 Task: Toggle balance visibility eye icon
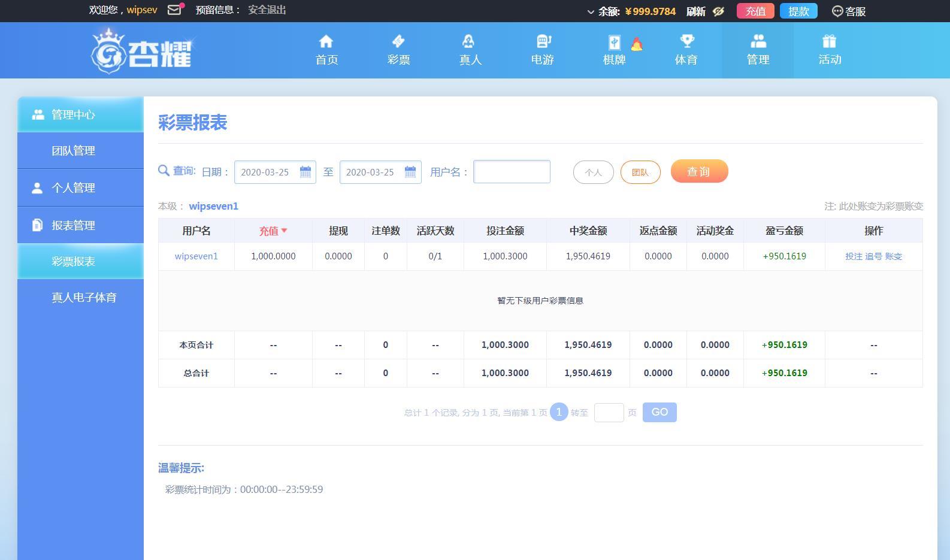tap(719, 11)
